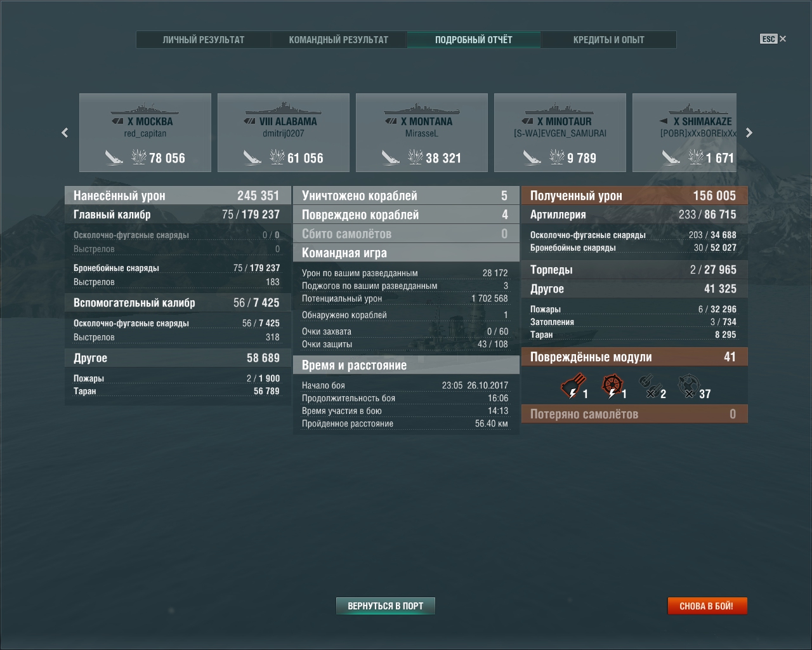The height and width of the screenshot is (650, 812).
Task: Show next ships with right arrow
Action: (749, 133)
